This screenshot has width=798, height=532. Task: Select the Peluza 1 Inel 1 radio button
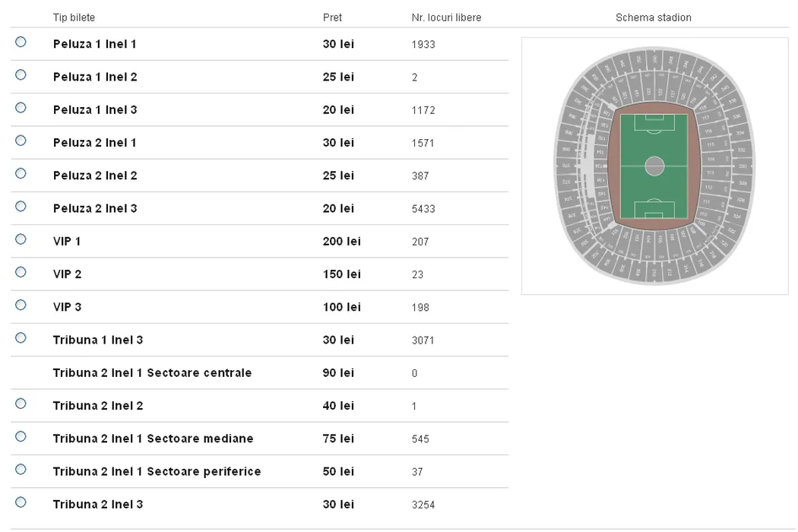coord(21,42)
